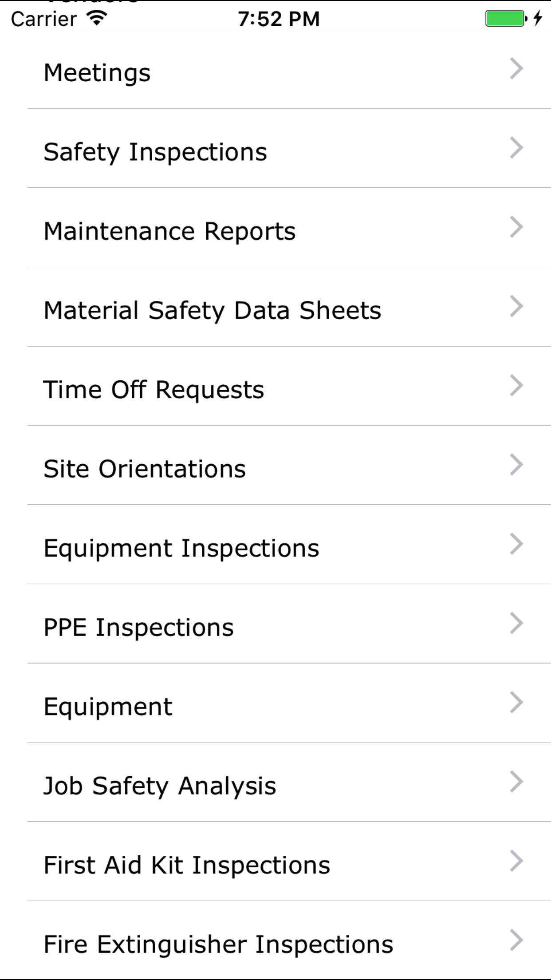This screenshot has width=551, height=980.
Task: Tap Material Safety Data Sheets
Action: [212, 310]
